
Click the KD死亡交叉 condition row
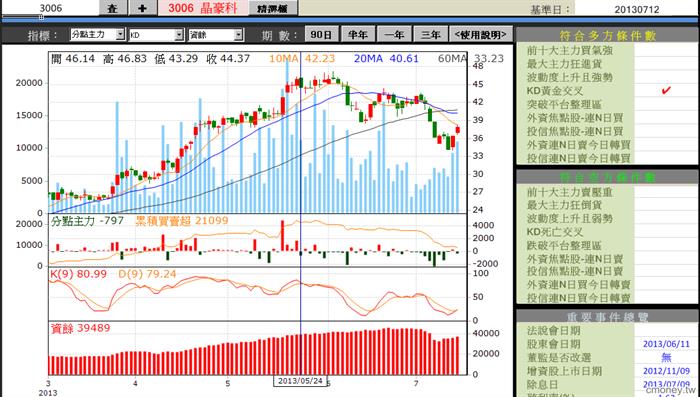click(608, 232)
